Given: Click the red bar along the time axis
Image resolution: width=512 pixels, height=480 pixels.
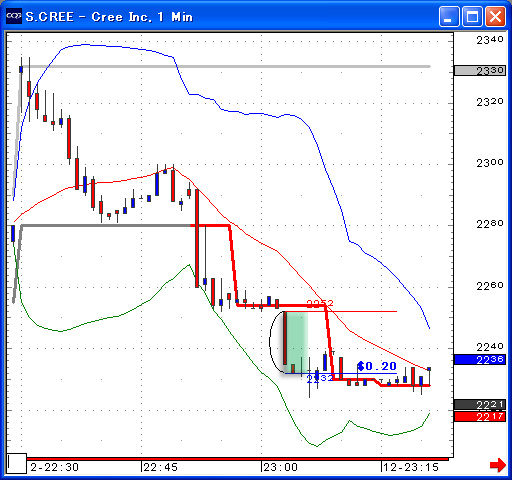Looking at the screenshot, I should pyautogui.click(x=237, y=459).
